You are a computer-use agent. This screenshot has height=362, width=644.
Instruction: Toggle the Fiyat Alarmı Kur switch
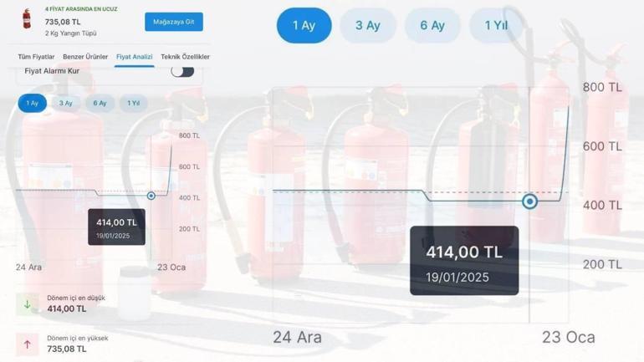[x=182, y=71]
